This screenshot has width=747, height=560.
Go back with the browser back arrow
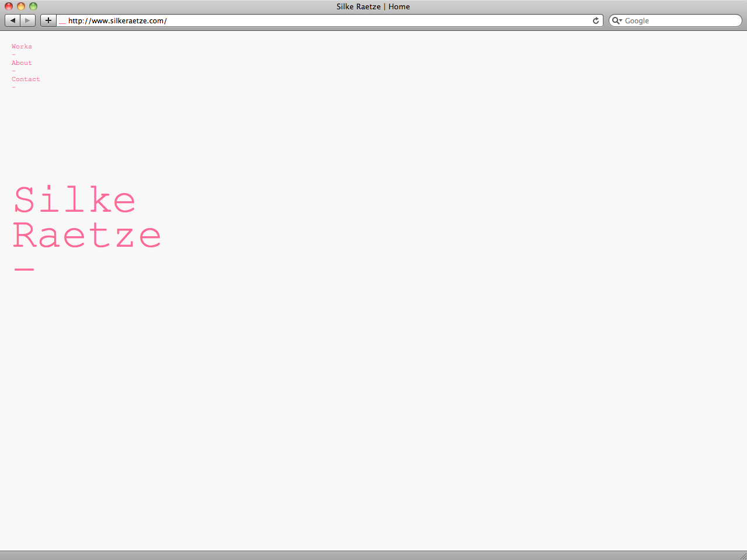[13, 20]
